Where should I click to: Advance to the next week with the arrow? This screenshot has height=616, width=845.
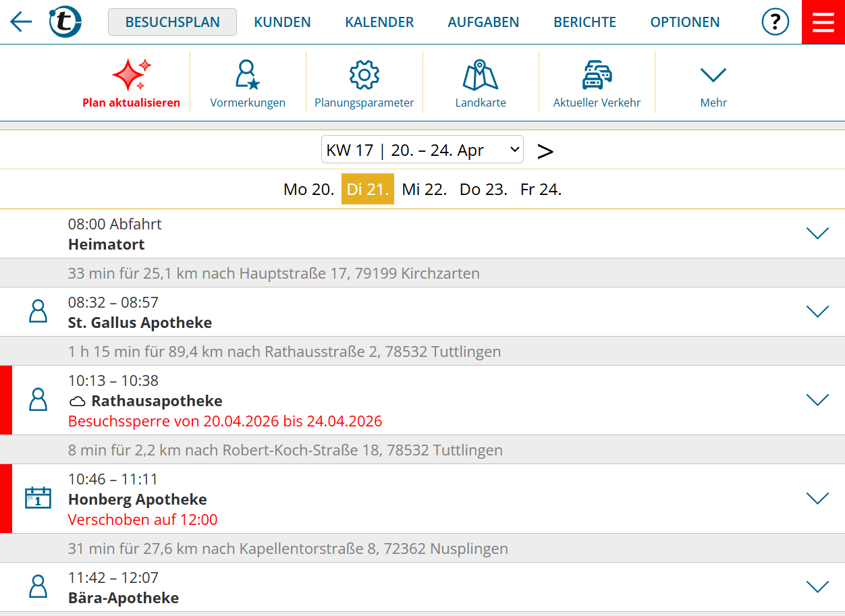(x=545, y=150)
